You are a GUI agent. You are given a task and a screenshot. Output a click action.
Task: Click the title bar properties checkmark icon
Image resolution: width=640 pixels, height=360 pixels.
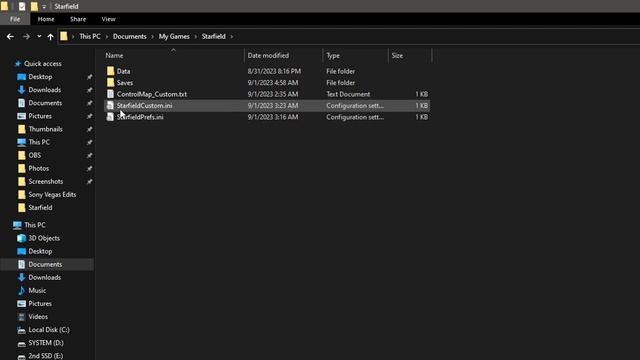click(x=22, y=6)
